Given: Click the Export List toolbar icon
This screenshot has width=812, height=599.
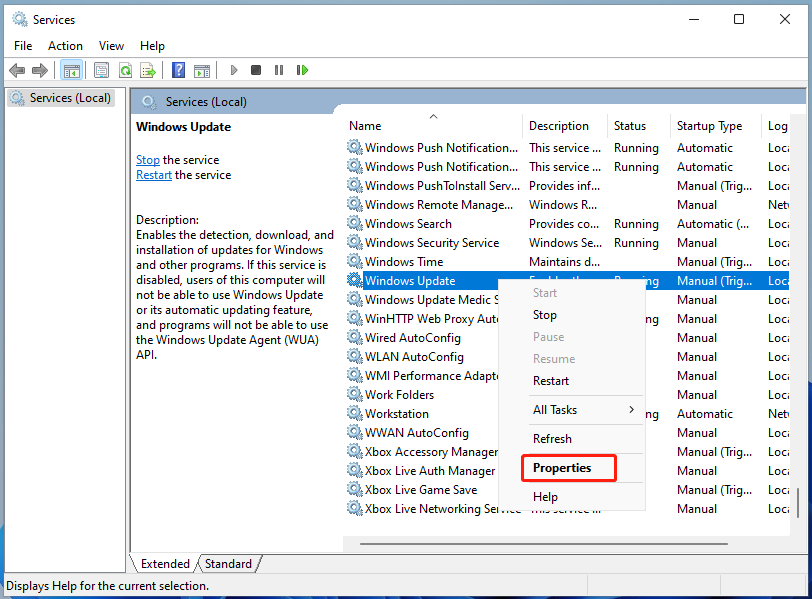Looking at the screenshot, I should 148,70.
